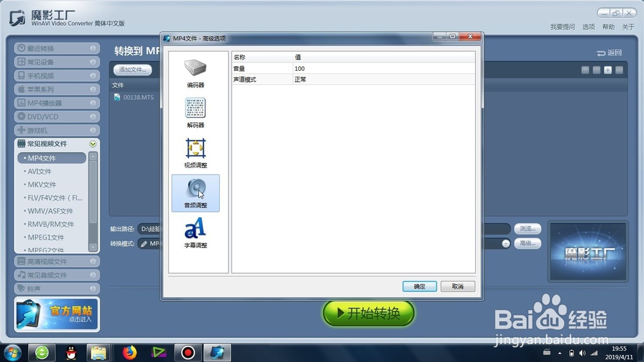644x362 pixels.
Task: Expand the 常见音频文件 category
Action: point(57,275)
